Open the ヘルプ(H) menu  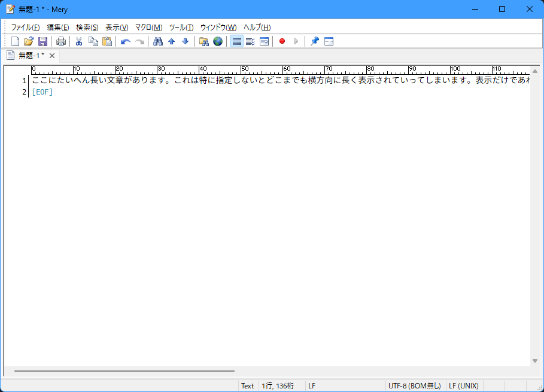coord(257,28)
